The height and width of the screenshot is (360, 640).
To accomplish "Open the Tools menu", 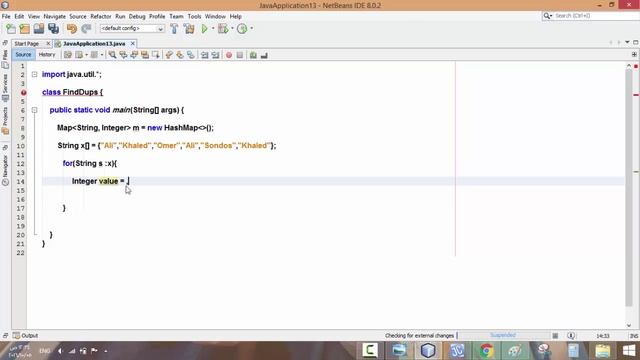I will pos(194,16).
